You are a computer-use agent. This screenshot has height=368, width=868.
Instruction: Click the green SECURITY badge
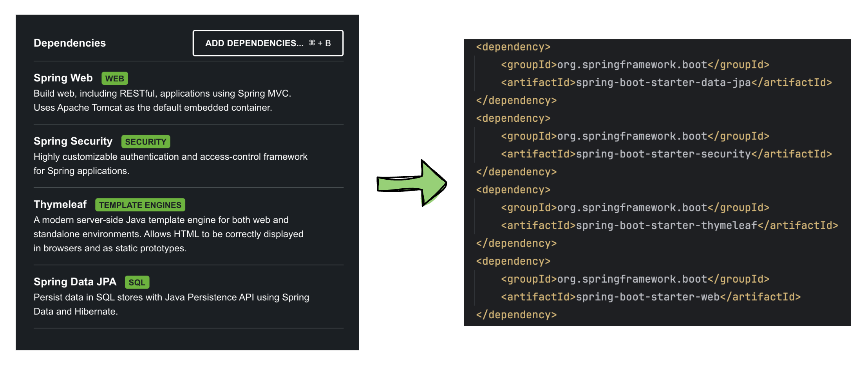tap(145, 142)
